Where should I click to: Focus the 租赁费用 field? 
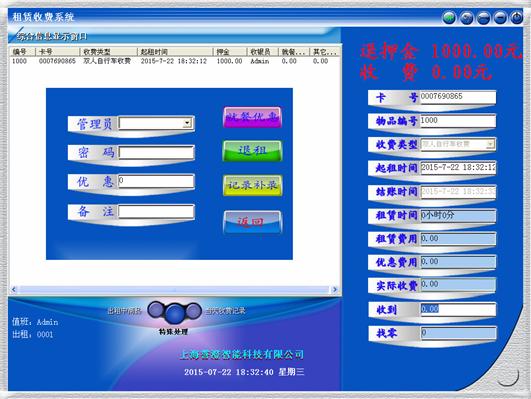(458, 239)
